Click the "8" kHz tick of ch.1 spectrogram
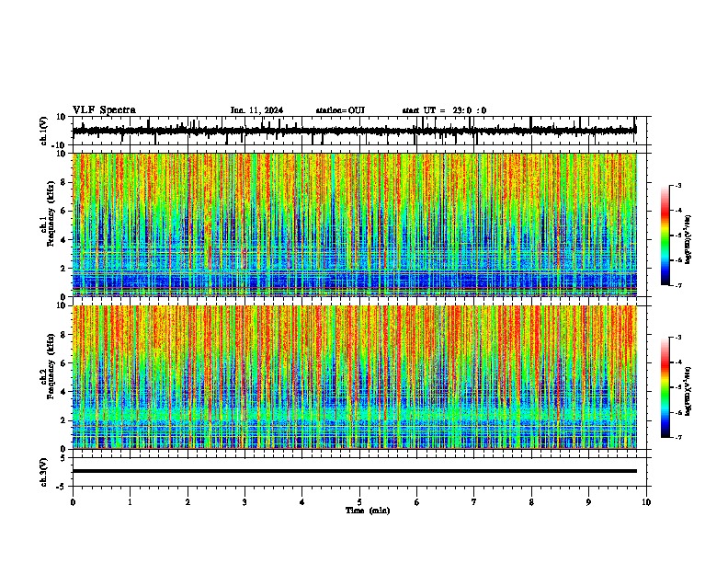The image size is (728, 563). [x=63, y=182]
